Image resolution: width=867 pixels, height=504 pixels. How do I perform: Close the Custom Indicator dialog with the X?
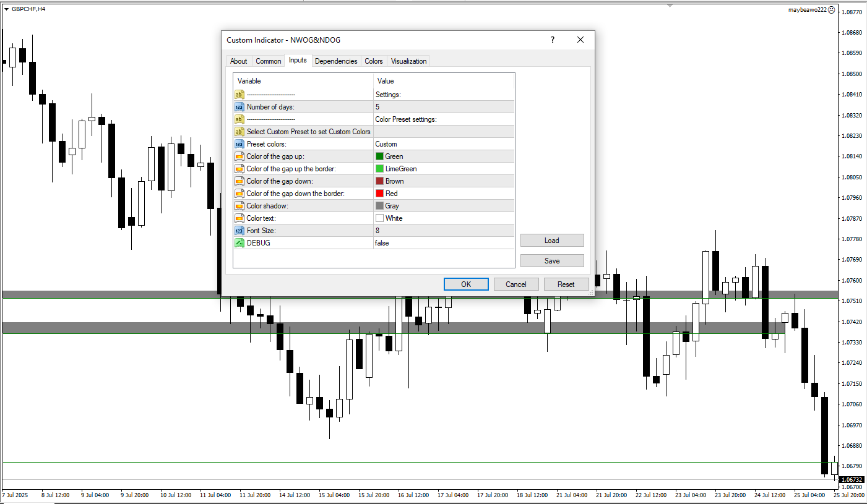[580, 40]
